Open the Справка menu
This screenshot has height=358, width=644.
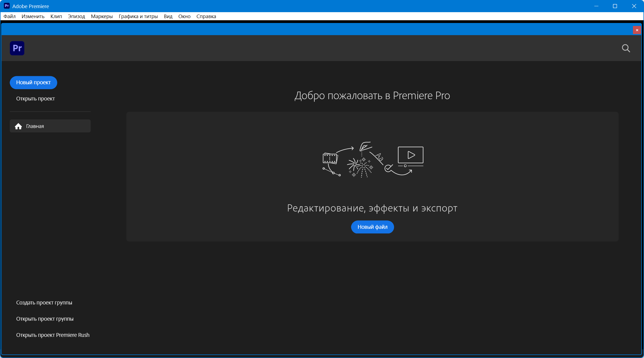[x=206, y=16]
